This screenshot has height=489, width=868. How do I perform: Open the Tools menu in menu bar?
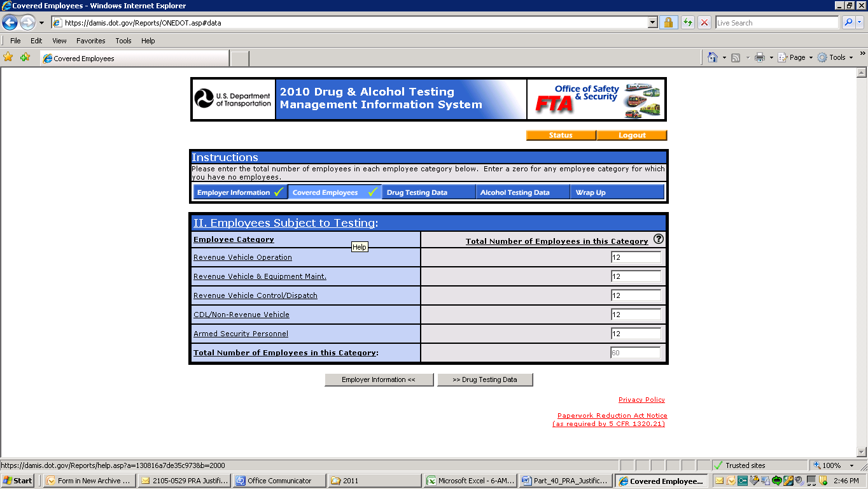tap(123, 41)
